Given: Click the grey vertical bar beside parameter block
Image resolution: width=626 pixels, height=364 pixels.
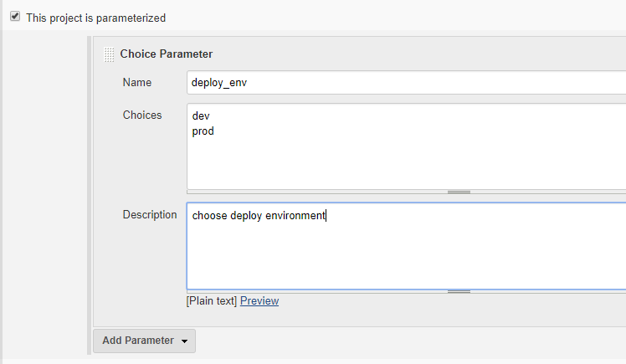Looking at the screenshot, I should [x=90, y=195].
